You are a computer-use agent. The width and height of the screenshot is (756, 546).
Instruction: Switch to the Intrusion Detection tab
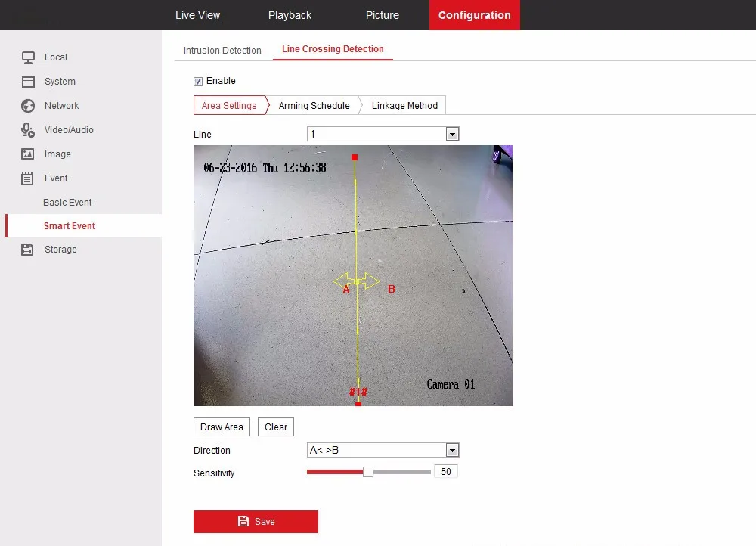click(x=222, y=51)
